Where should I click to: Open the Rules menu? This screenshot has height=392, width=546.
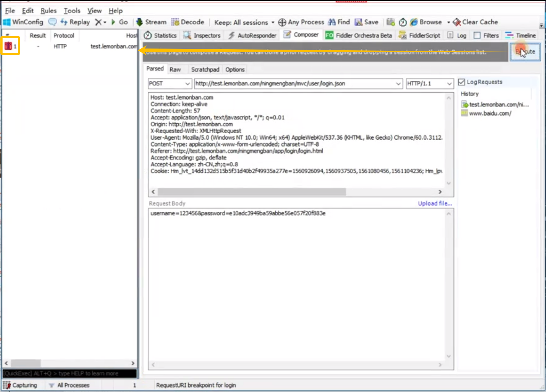click(49, 11)
